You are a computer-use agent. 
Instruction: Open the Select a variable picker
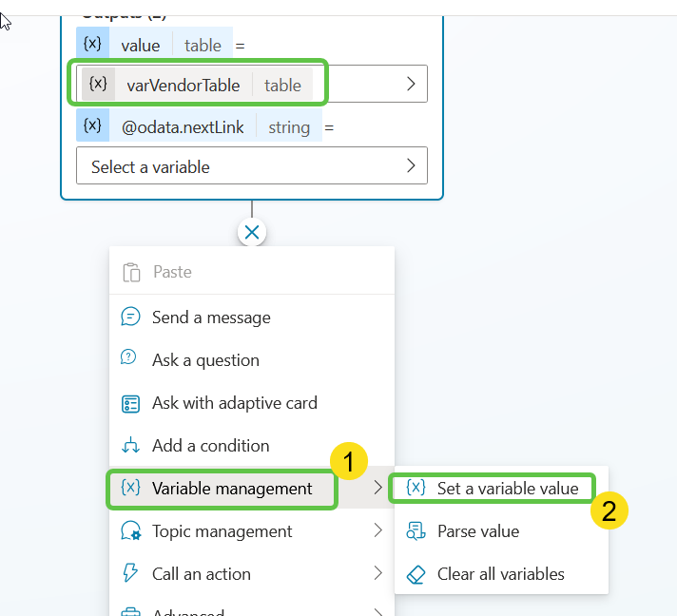251,166
